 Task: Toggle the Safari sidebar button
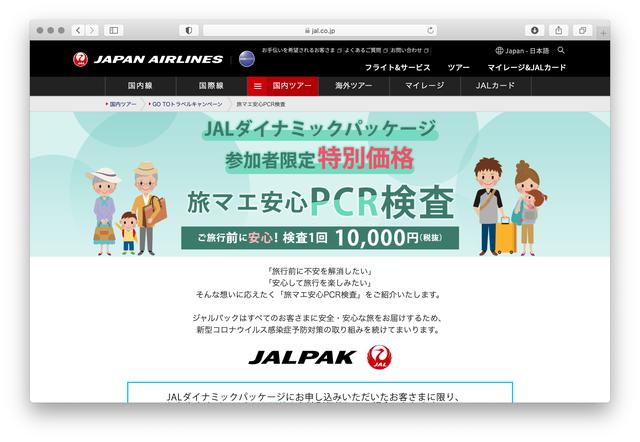pyautogui.click(x=114, y=30)
